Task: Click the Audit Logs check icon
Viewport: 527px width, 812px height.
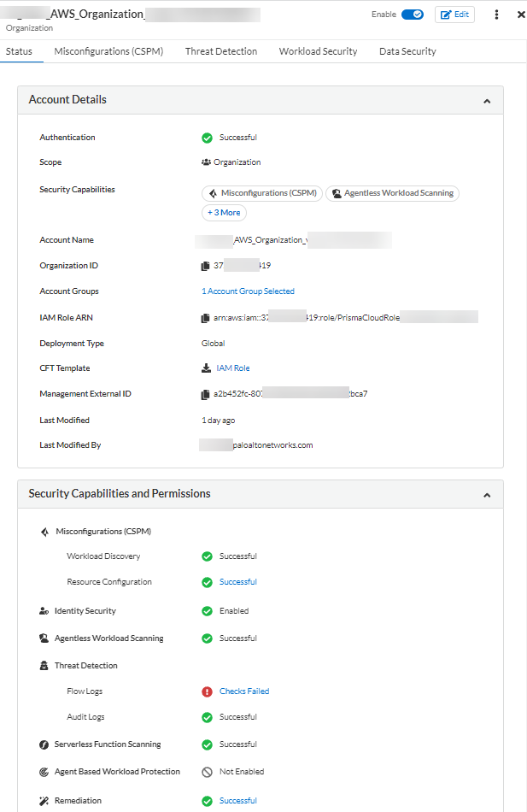Action: 207,717
